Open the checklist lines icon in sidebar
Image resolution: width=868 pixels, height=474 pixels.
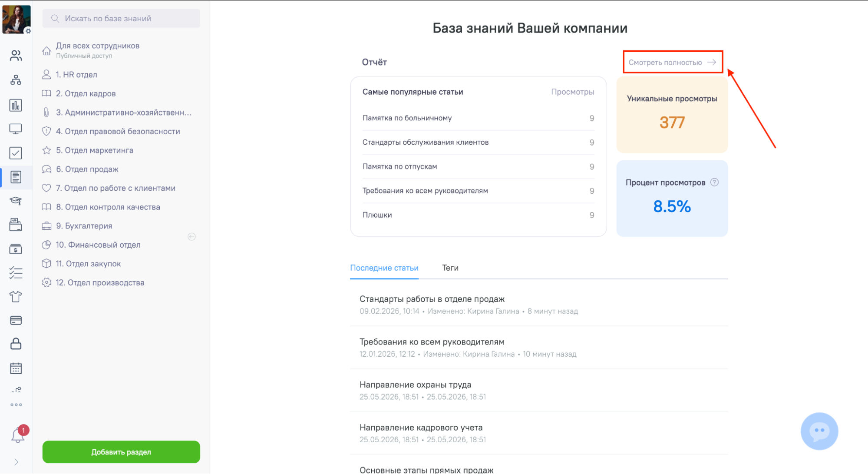16,273
